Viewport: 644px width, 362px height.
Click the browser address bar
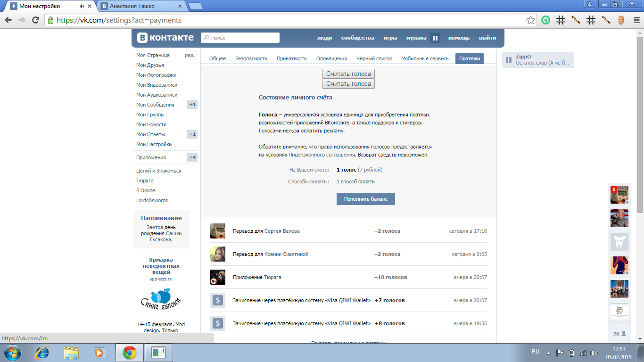point(291,20)
